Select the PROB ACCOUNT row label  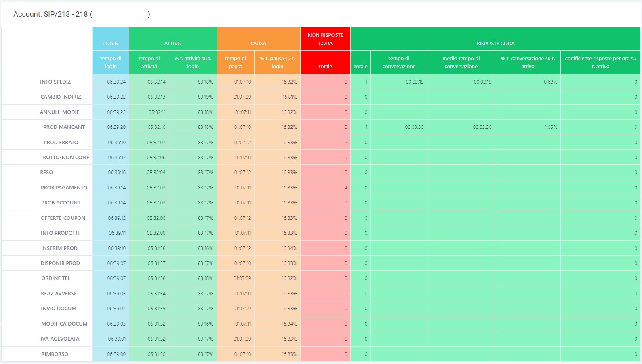(x=61, y=202)
